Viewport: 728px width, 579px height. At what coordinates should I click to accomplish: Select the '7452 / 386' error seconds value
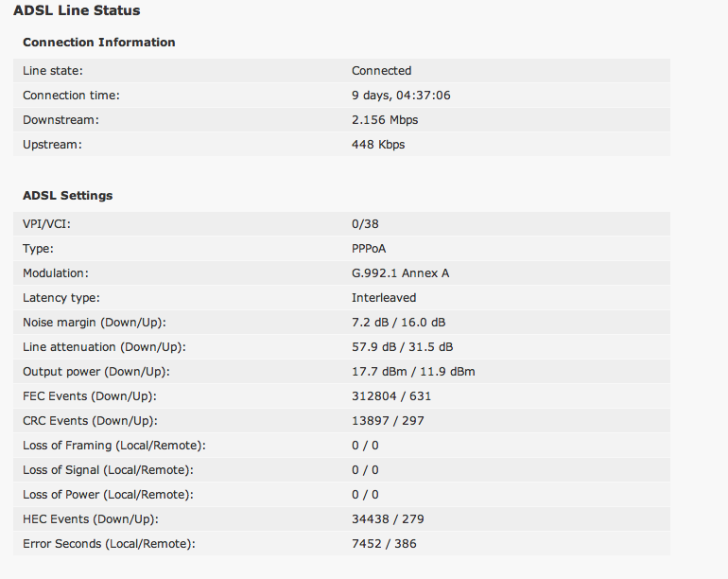click(384, 544)
